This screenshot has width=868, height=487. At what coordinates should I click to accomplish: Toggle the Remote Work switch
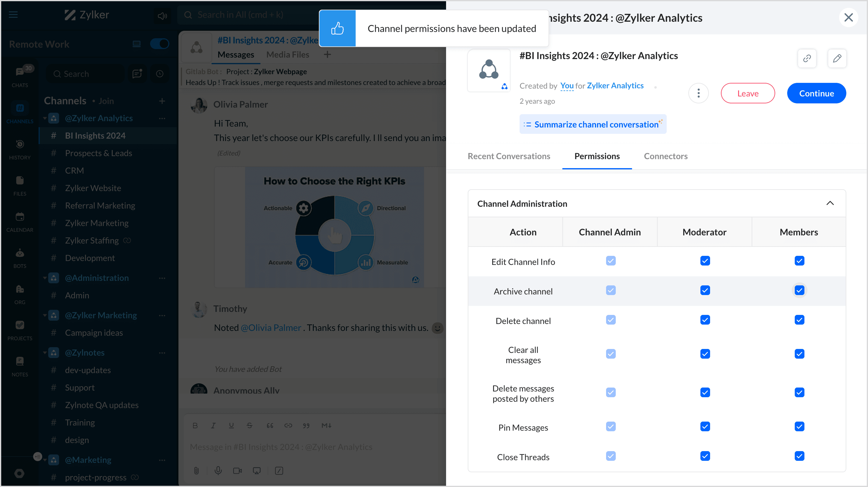pyautogui.click(x=159, y=44)
